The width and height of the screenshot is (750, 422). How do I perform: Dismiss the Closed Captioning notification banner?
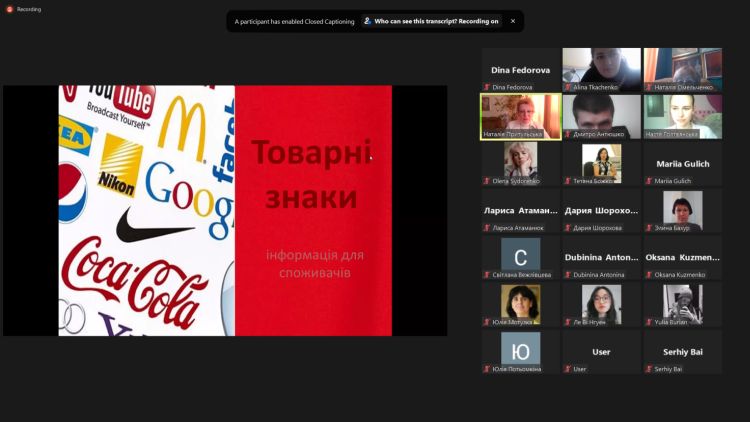tap(513, 21)
